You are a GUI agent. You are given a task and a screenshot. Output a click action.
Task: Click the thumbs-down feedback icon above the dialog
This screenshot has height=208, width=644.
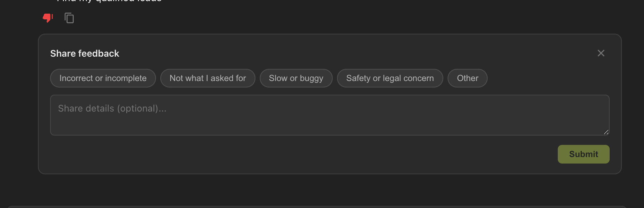pos(48,17)
